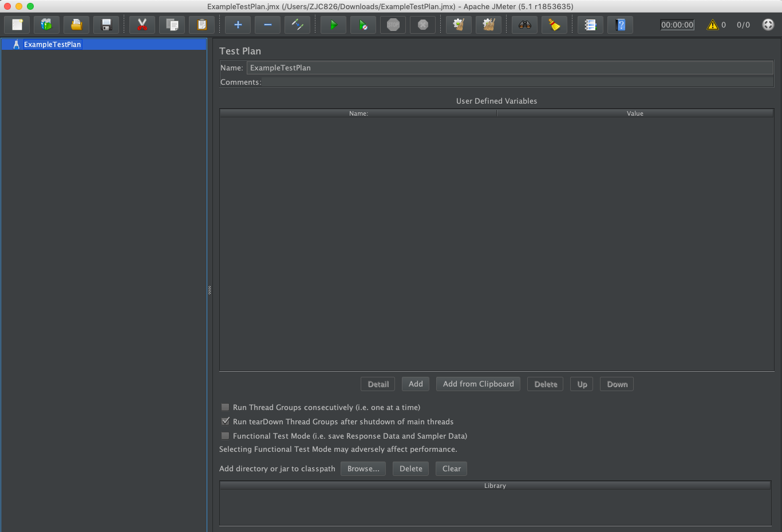
Task: Uncheck Run tearDown Thread Groups checkbox
Action: pyautogui.click(x=226, y=421)
